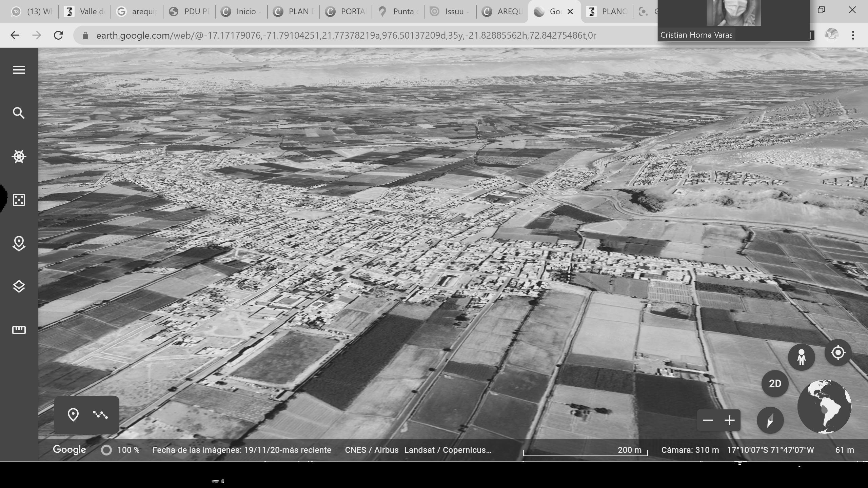The height and width of the screenshot is (488, 868).
Task: Open the Map Style layers icon
Action: pyautogui.click(x=19, y=287)
